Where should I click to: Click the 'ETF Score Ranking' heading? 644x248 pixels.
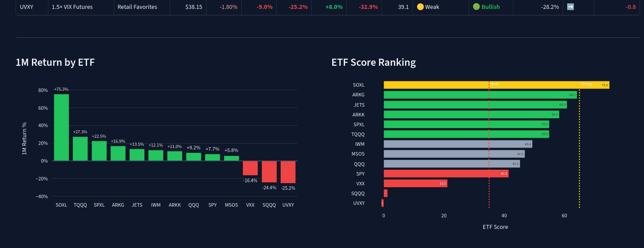(374, 62)
